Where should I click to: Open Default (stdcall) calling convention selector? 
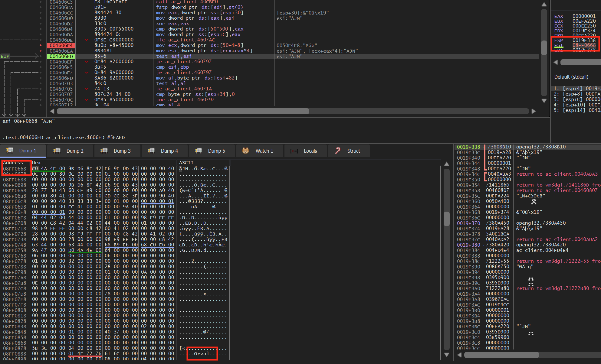(x=571, y=77)
